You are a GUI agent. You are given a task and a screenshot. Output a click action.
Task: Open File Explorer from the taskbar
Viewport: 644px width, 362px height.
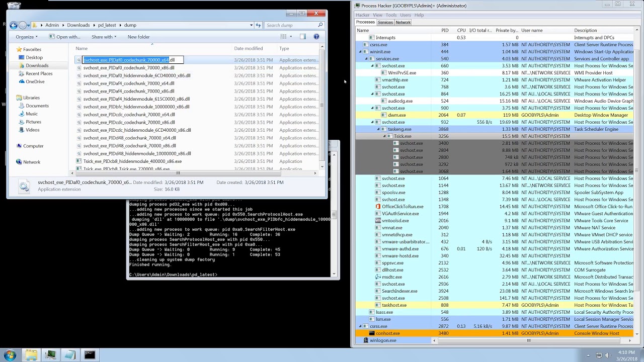pyautogui.click(x=31, y=355)
